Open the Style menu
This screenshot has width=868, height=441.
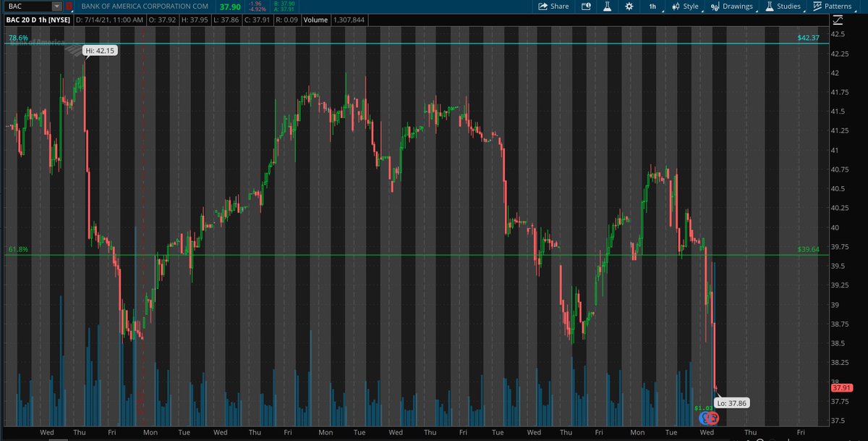[x=686, y=6]
